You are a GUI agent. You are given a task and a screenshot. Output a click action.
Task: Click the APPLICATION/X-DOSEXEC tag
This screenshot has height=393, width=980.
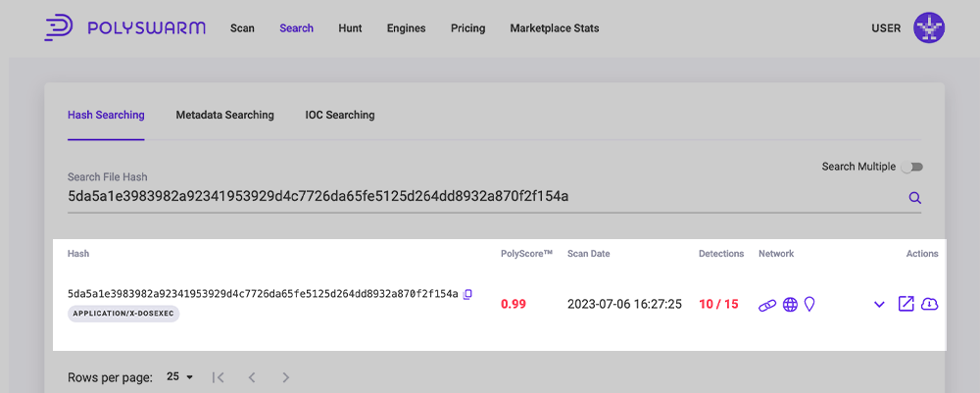(x=123, y=314)
